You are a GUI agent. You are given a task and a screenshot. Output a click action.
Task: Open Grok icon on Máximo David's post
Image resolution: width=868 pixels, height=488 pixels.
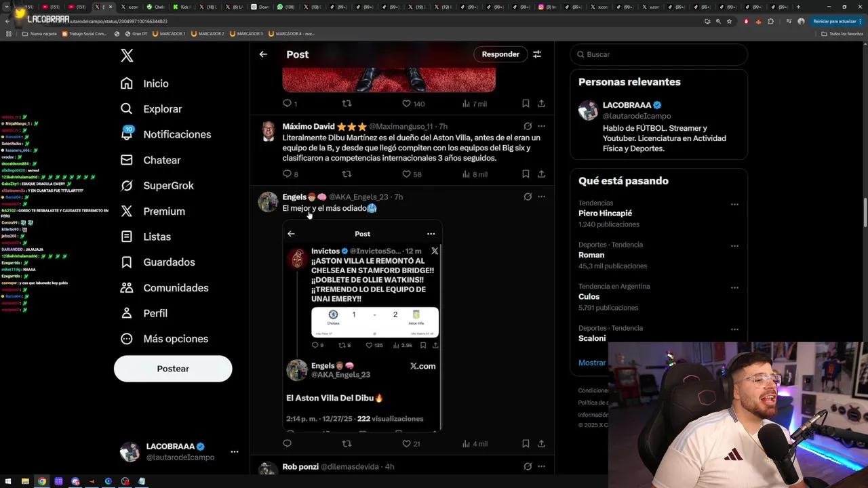coord(528,126)
